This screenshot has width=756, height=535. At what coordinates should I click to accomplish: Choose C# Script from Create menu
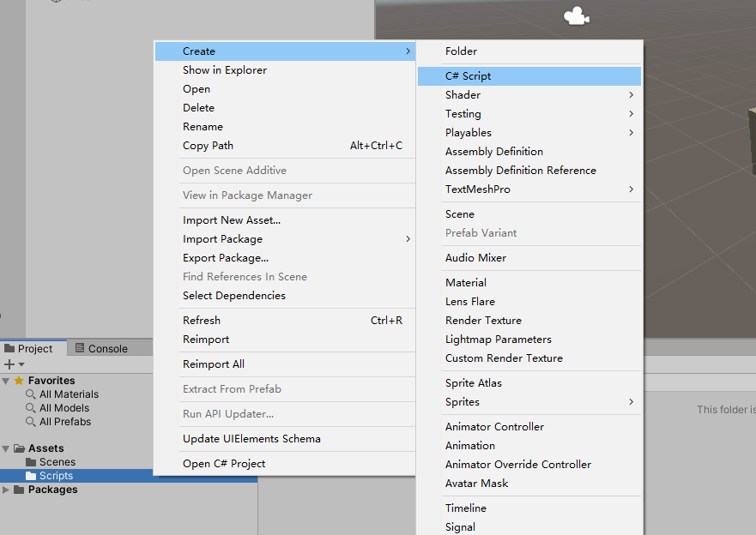[x=469, y=76]
